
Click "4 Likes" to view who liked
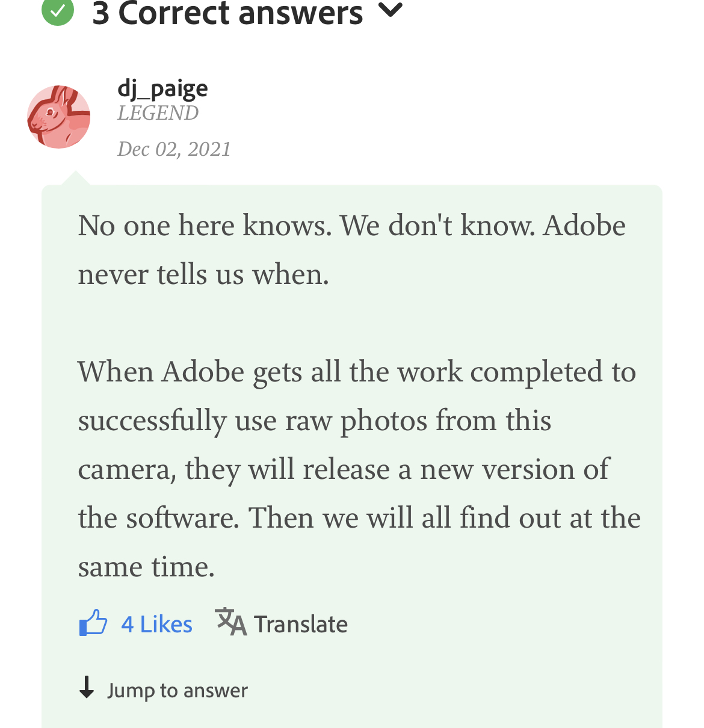coord(156,624)
